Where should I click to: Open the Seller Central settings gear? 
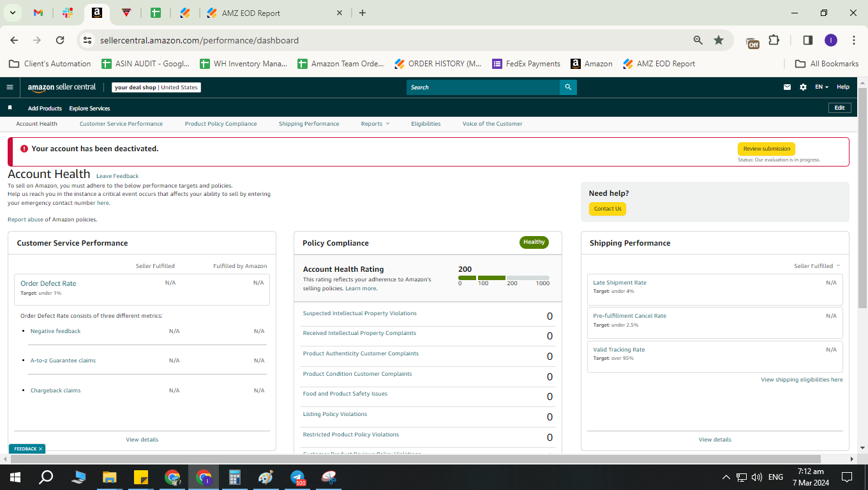coord(803,87)
